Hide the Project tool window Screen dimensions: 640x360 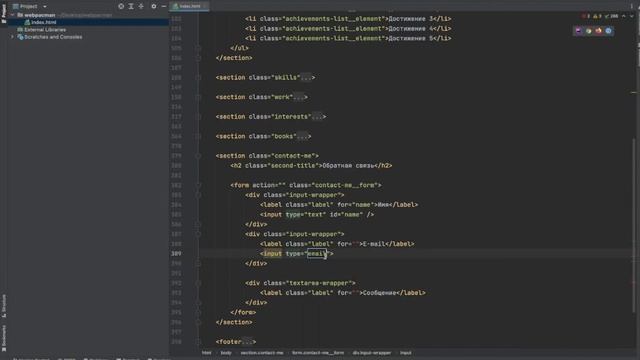(163, 6)
